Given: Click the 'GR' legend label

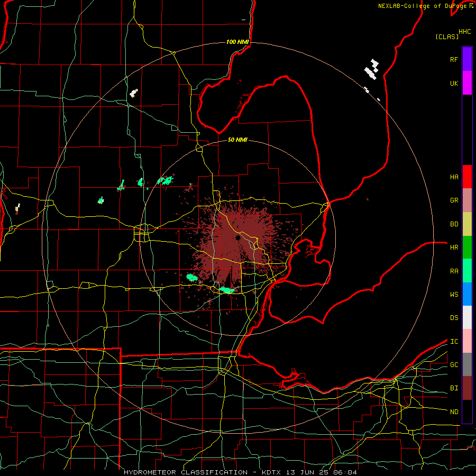Looking at the screenshot, I should pos(454,200).
